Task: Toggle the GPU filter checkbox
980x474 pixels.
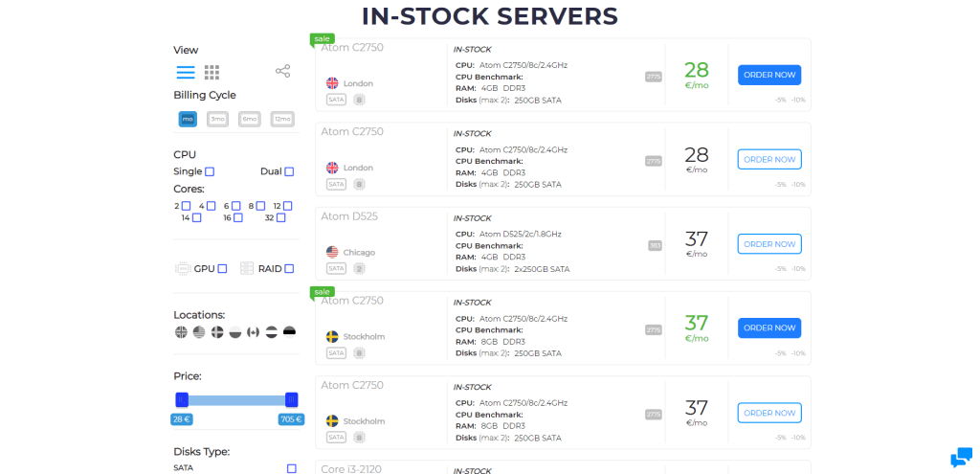Action: 222,269
